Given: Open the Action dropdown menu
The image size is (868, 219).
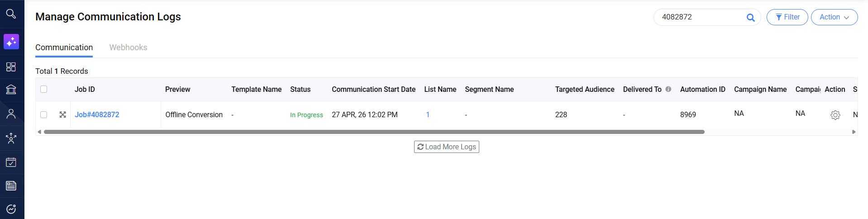Looking at the screenshot, I should coord(834,17).
